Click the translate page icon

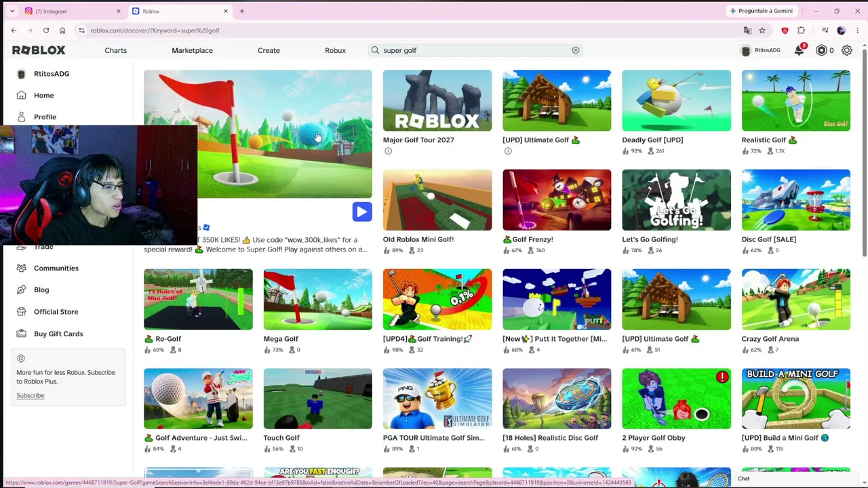pos(747,30)
